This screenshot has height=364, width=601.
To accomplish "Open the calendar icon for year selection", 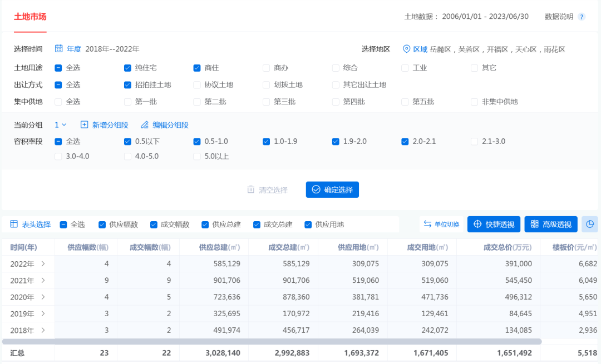I will point(58,49).
